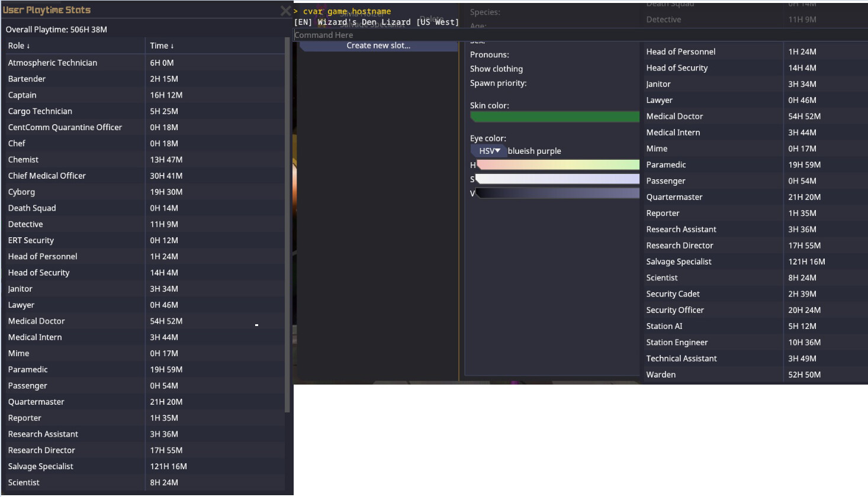Click the Warden row in right list

661,375
